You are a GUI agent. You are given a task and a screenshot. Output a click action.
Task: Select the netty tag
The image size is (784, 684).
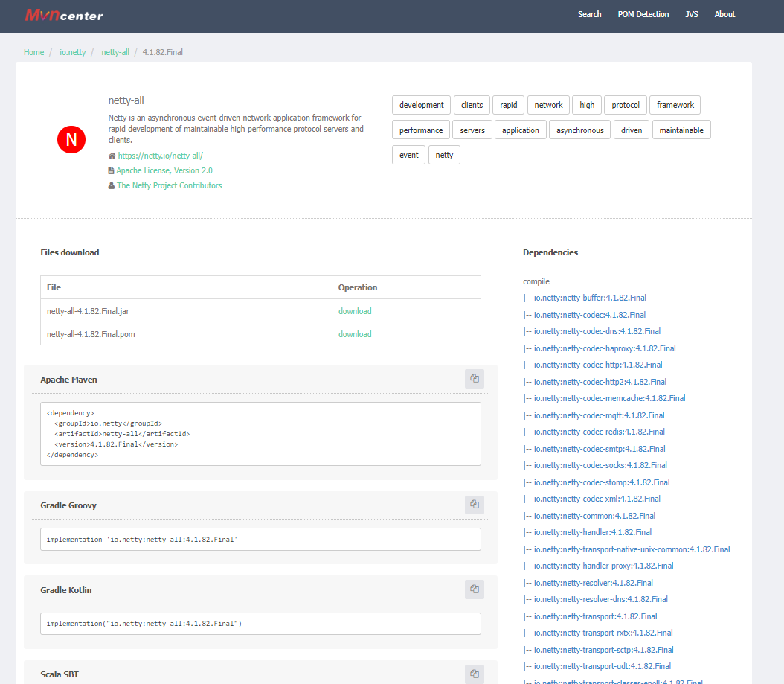click(444, 155)
